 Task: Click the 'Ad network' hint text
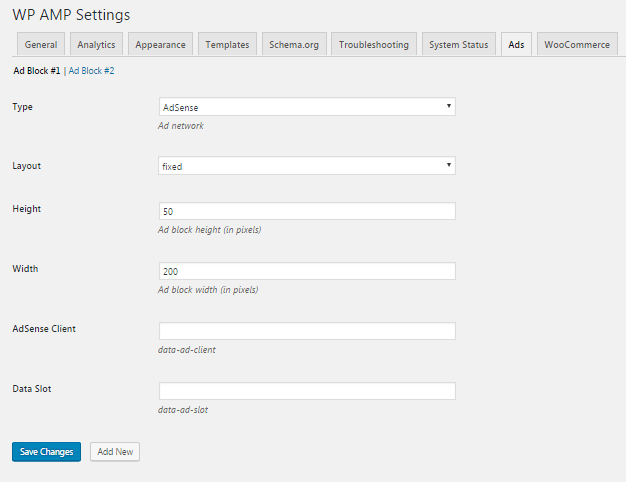(181, 126)
